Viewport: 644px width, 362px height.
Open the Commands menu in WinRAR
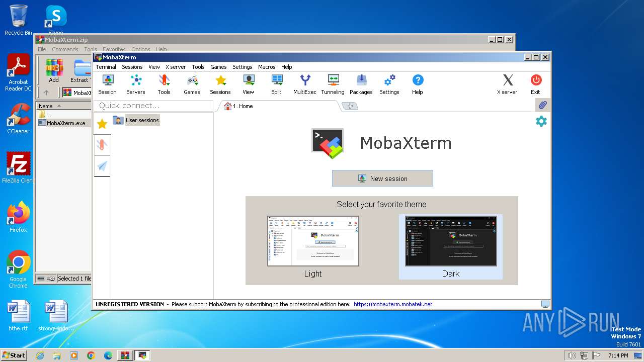tap(65, 49)
